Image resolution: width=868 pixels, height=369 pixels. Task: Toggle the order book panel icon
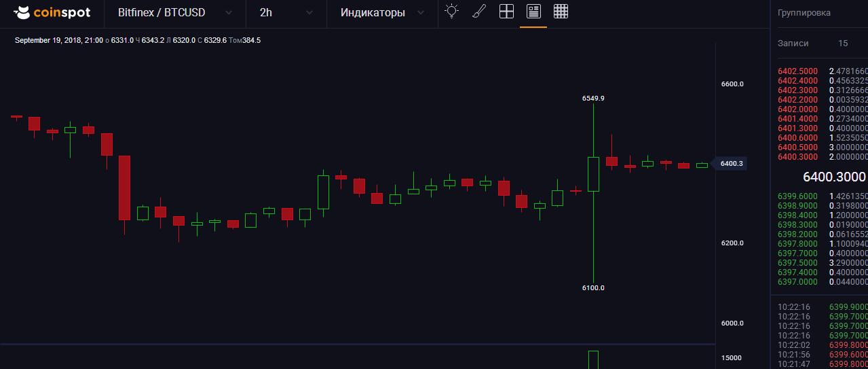(x=533, y=12)
